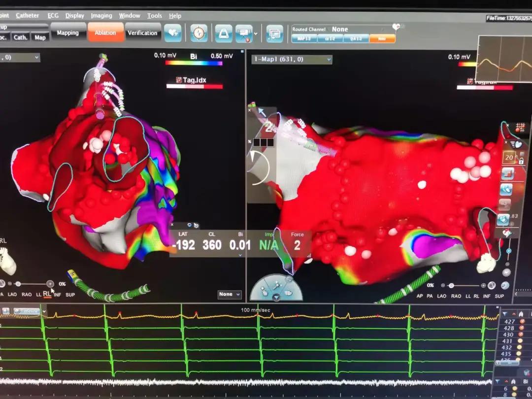Expand arrow beside catheter screen icon
532x399 pixels.
[x=256, y=34]
